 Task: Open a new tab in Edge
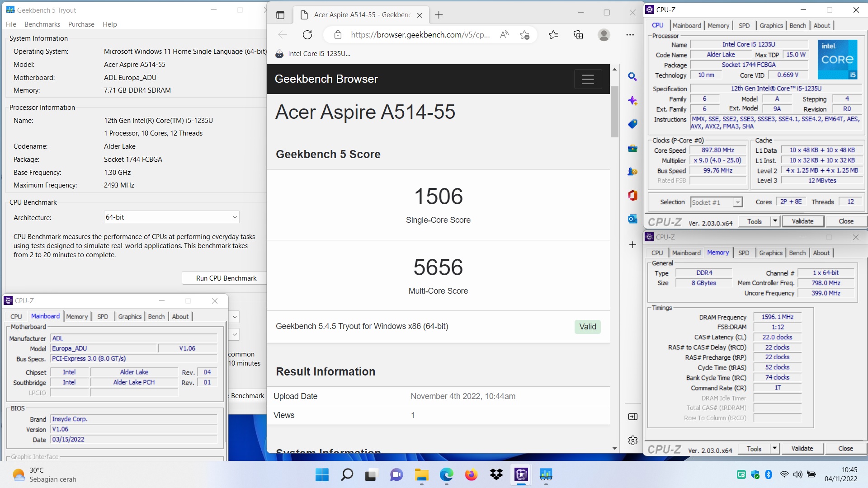tap(439, 15)
